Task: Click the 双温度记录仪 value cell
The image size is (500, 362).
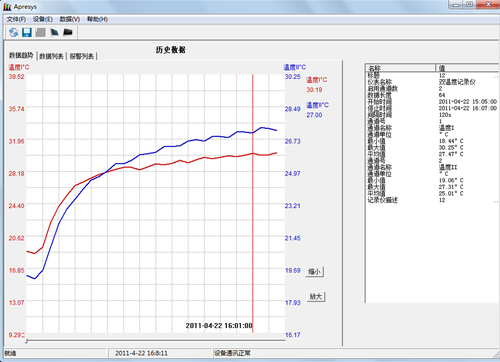Action: click(x=457, y=82)
